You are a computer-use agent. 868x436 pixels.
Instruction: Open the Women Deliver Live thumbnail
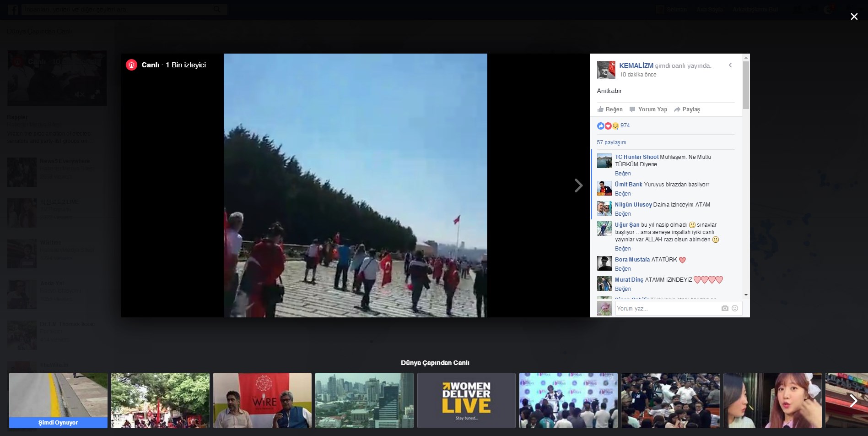point(466,400)
